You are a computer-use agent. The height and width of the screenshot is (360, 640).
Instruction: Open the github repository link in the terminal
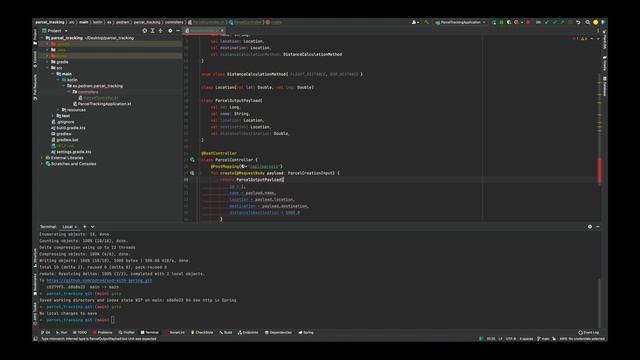point(99,280)
